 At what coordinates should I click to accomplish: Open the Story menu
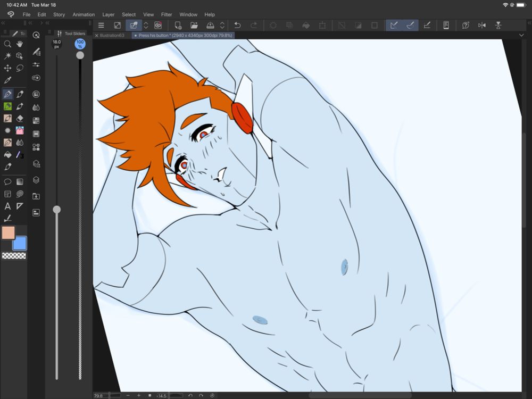[x=59, y=14]
